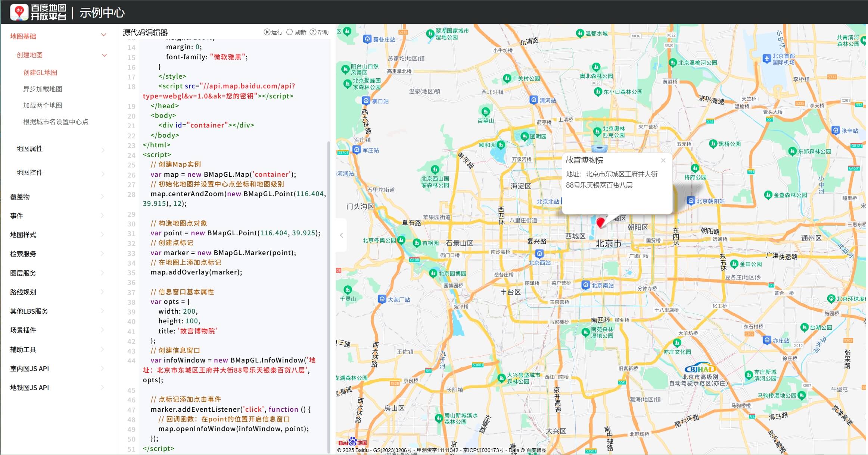This screenshot has height=455, width=868.
Task: Click the 清河站 station icon
Action: pos(534,100)
